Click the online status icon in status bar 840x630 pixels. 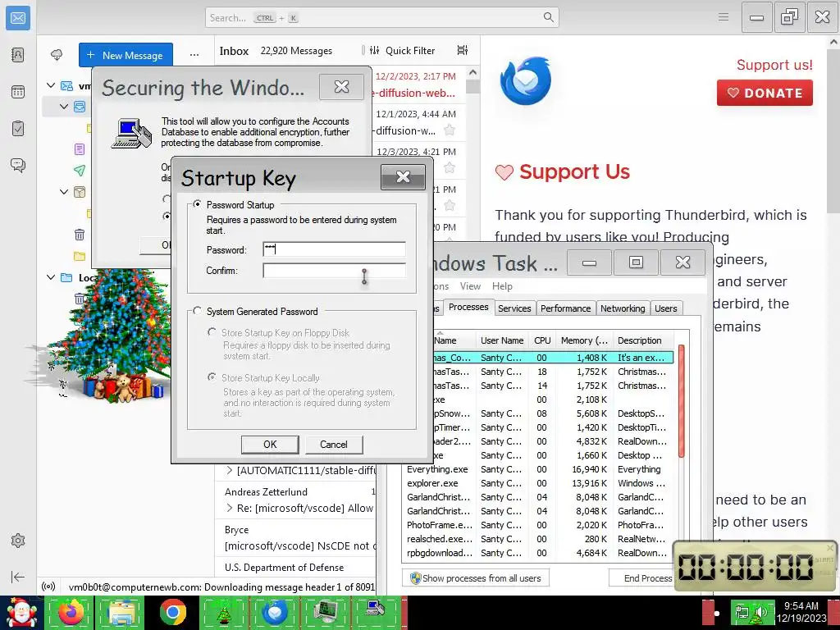(x=48, y=587)
